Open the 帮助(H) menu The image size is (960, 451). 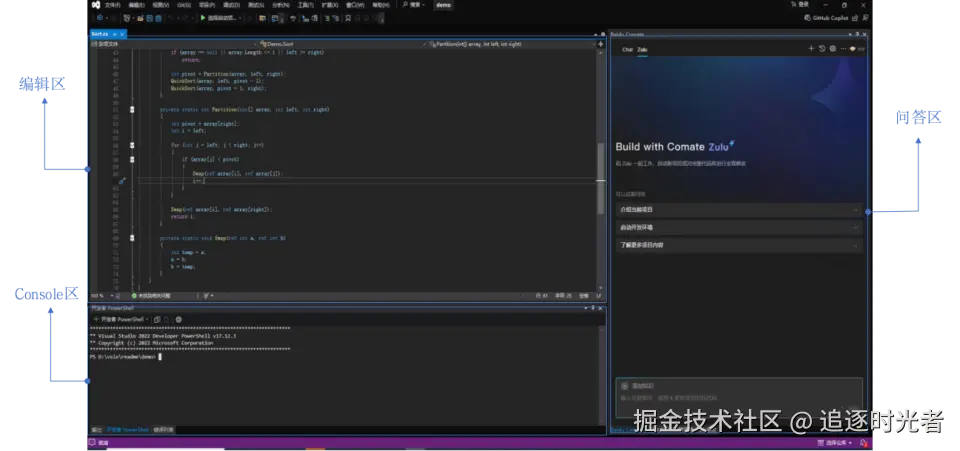click(x=380, y=5)
